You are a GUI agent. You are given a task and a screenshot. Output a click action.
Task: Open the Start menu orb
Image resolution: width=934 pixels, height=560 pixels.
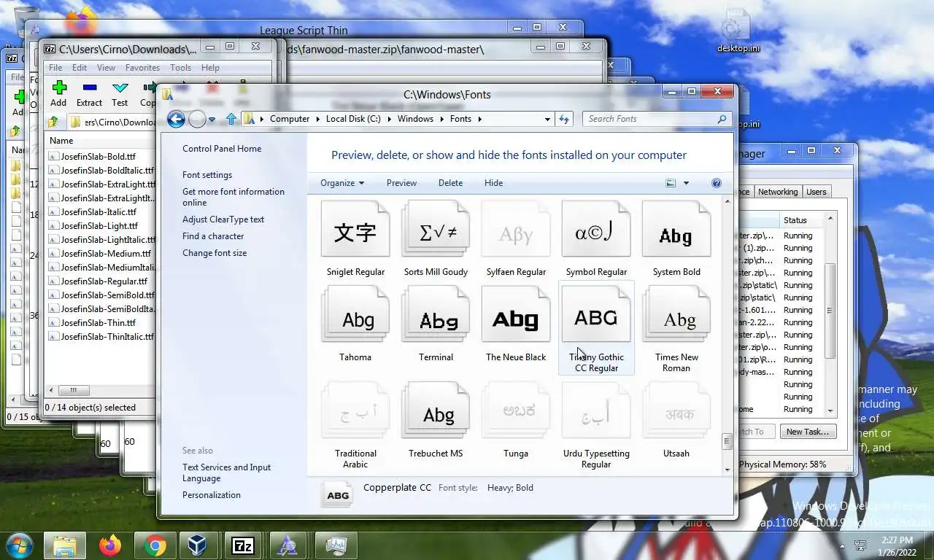point(19,545)
